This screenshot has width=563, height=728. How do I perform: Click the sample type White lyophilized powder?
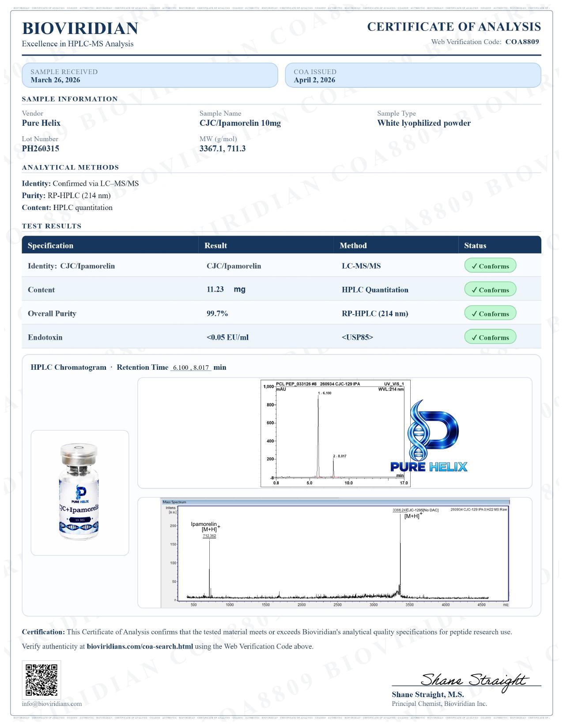424,123
